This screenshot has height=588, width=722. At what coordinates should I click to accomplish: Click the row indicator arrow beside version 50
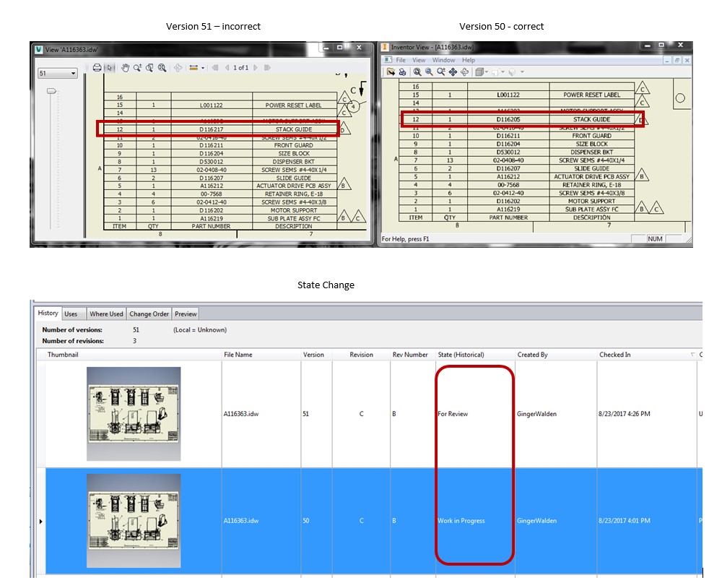click(x=40, y=522)
